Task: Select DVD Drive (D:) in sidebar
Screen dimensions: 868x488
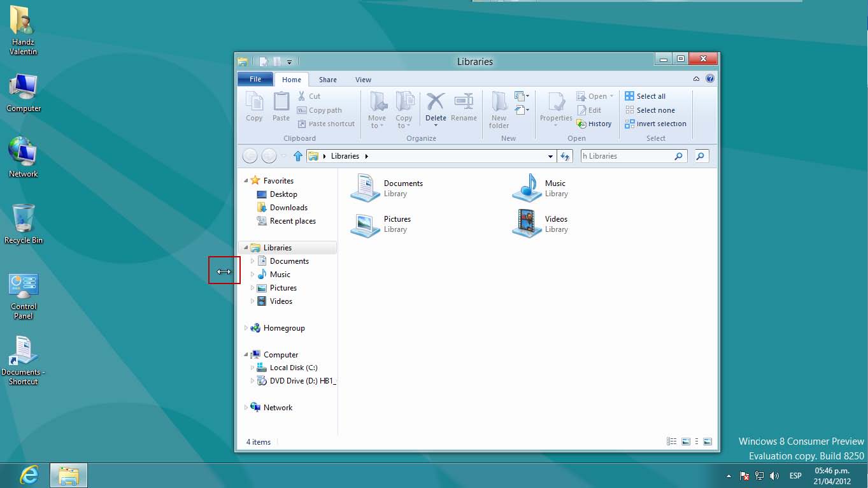Action: click(x=297, y=381)
